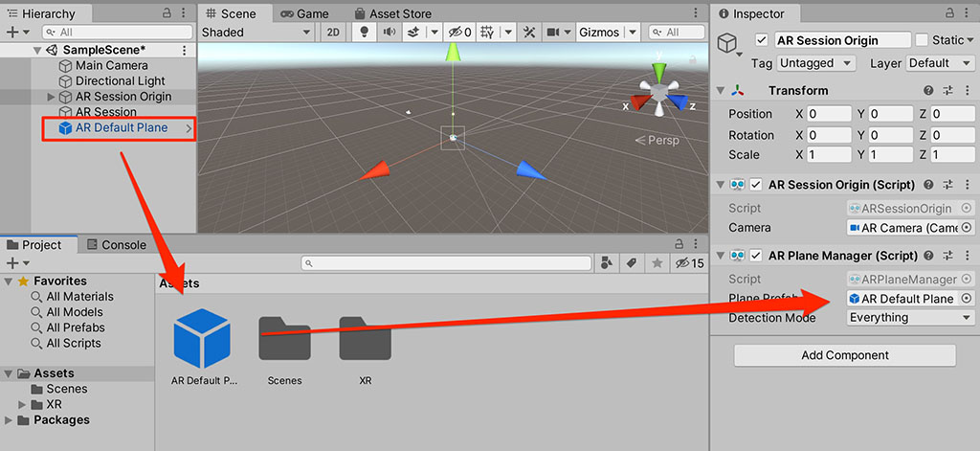Viewport: 980px width, 451px height.
Task: Toggle scene audio speaker icon
Action: [x=390, y=33]
